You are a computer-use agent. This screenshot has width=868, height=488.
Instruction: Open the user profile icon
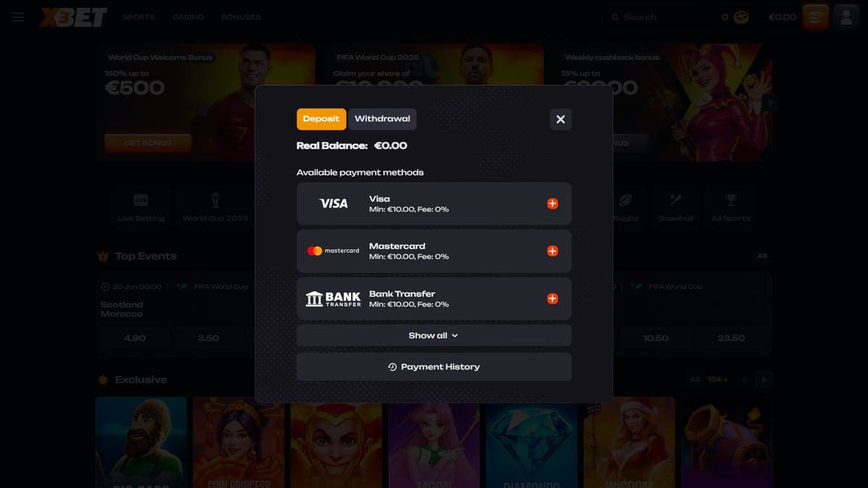point(846,17)
